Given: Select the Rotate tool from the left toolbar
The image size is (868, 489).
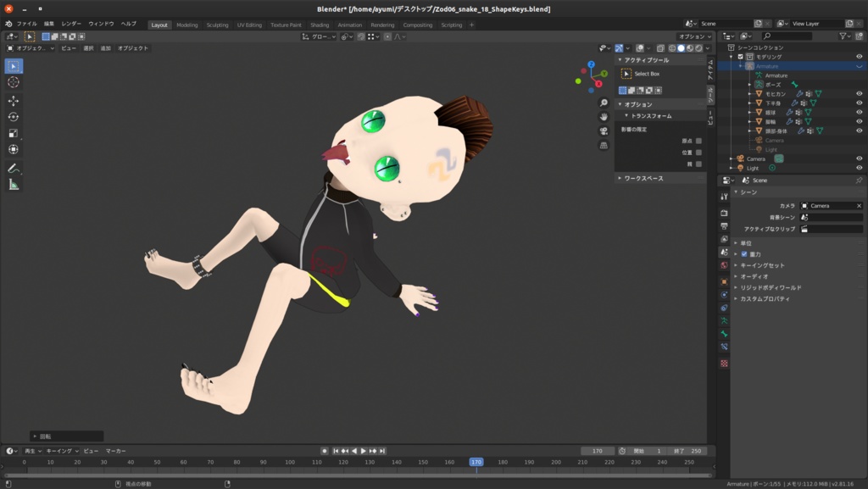Looking at the screenshot, I should [x=13, y=117].
